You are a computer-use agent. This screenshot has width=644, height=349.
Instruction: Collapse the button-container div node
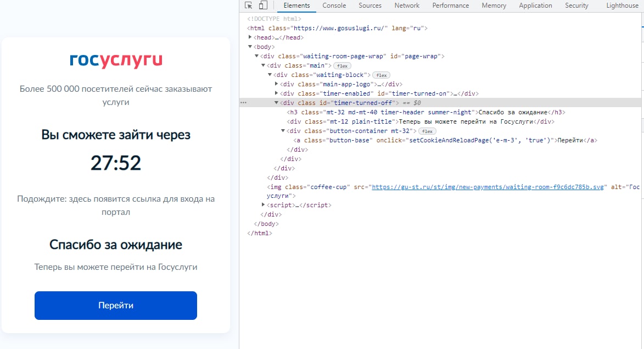point(283,131)
